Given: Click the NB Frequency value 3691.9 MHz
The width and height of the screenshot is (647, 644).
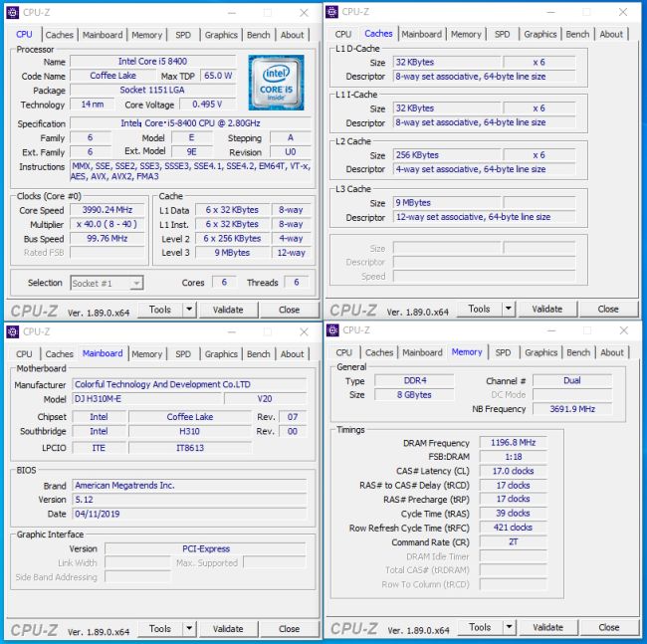Looking at the screenshot, I should tap(572, 409).
